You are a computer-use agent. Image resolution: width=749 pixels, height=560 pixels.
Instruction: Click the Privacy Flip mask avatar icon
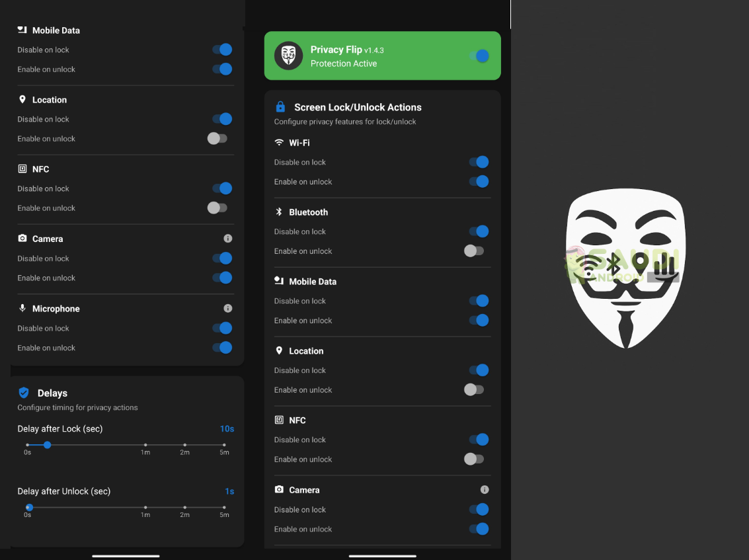click(x=288, y=56)
